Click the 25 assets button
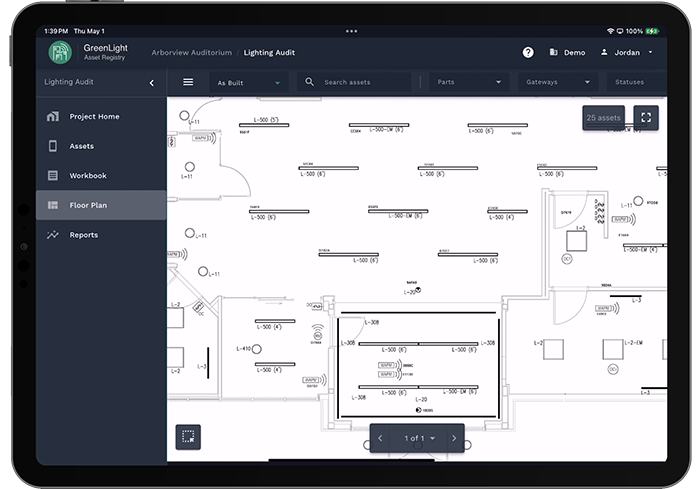This screenshot has height=489, width=700. click(x=604, y=118)
